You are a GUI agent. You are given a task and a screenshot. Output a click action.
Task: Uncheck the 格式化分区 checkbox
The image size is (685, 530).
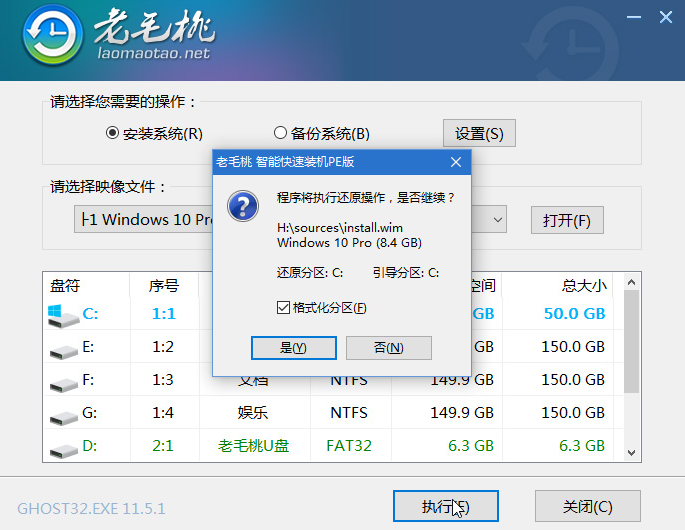pos(283,307)
